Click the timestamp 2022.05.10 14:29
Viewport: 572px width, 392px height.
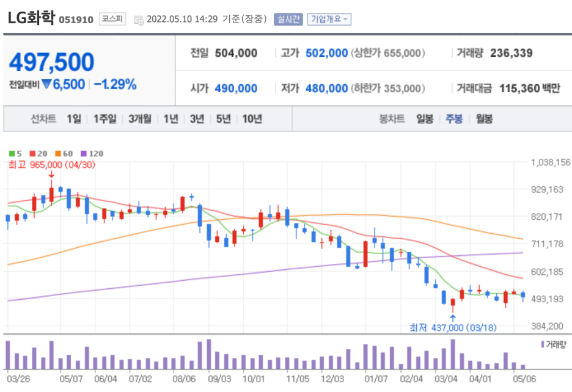pos(182,19)
